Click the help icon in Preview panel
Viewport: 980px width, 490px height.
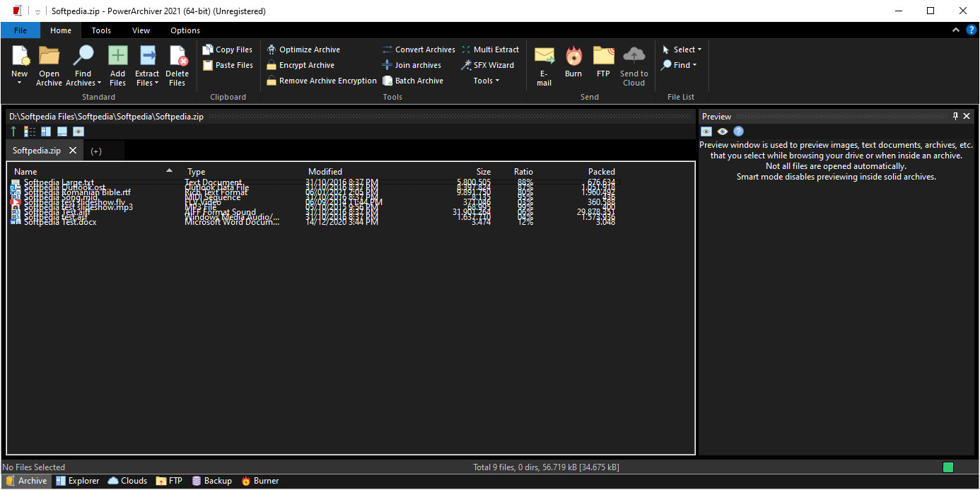(738, 132)
